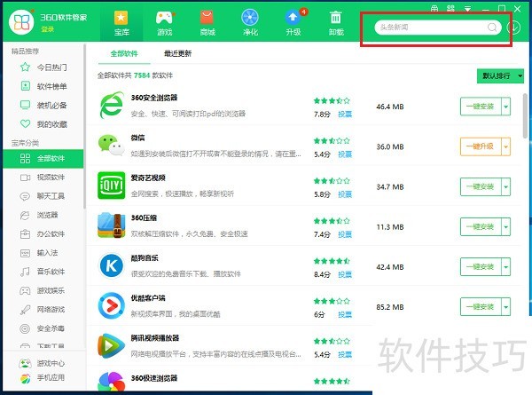Select 网络游戏 category
Image resolution: width=532 pixels, height=395 pixels.
[43, 310]
